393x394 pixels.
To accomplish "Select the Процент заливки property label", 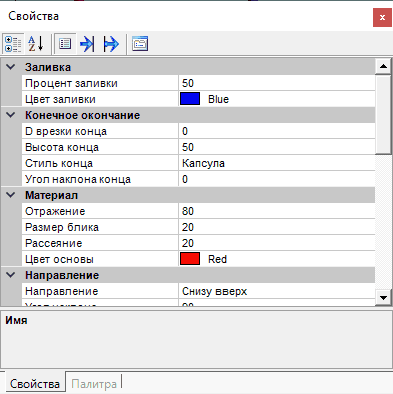I will click(x=71, y=83).
